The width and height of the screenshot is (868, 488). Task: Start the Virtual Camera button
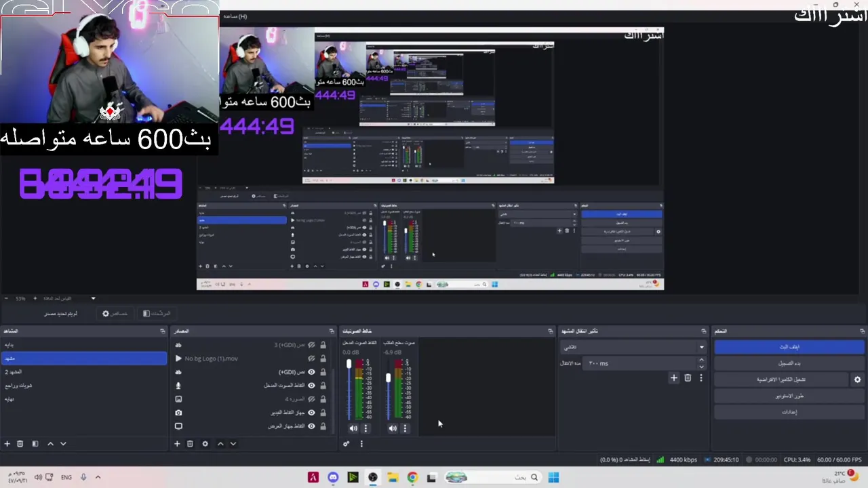pos(781,380)
